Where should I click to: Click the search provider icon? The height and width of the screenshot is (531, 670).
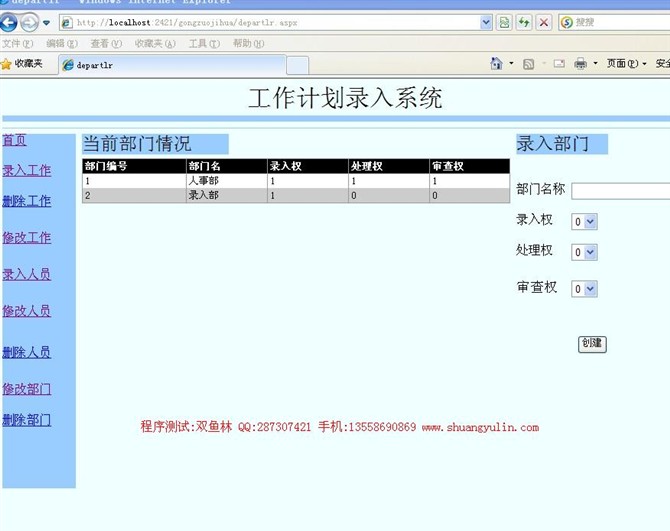(567, 23)
